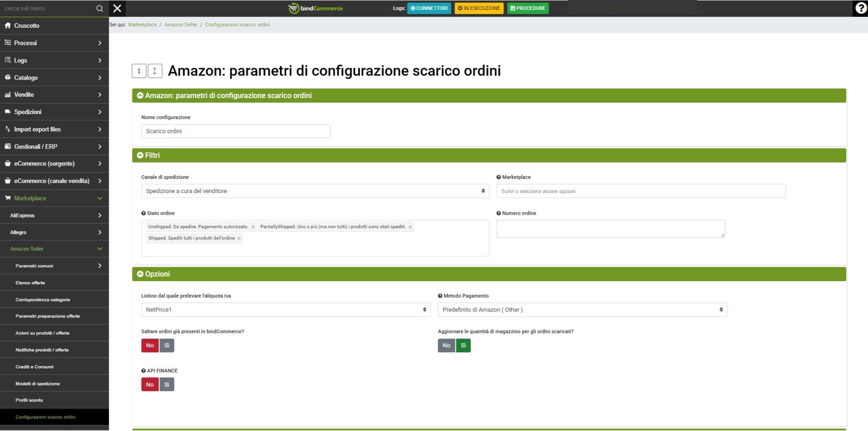This screenshot has height=431, width=868.
Task: Open Elenco offerte in the sidebar
Action: point(30,283)
